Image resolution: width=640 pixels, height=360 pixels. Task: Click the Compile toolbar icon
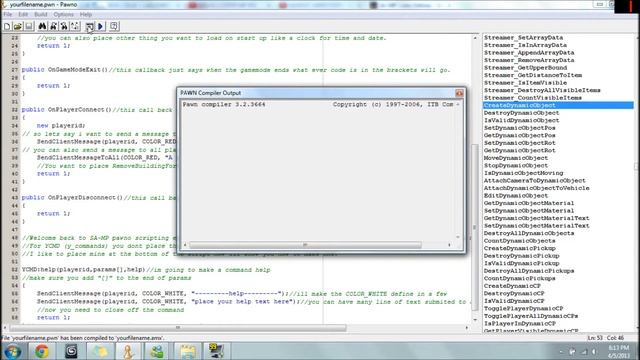pyautogui.click(x=89, y=27)
